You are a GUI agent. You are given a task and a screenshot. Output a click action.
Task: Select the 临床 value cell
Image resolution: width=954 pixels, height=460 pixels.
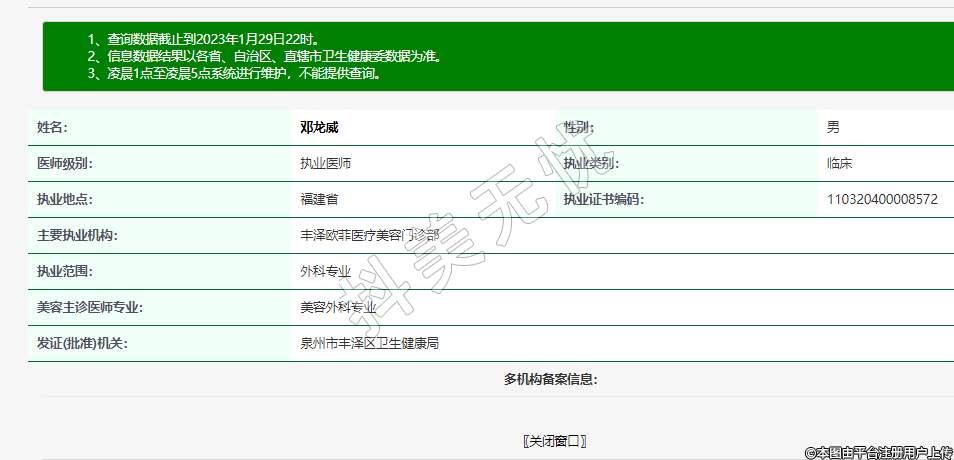(x=839, y=164)
